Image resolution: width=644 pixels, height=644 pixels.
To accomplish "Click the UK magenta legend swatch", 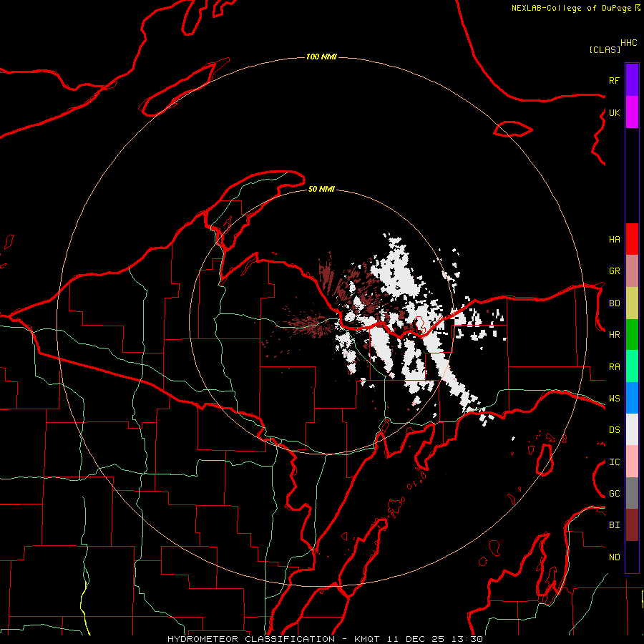I will [632, 112].
